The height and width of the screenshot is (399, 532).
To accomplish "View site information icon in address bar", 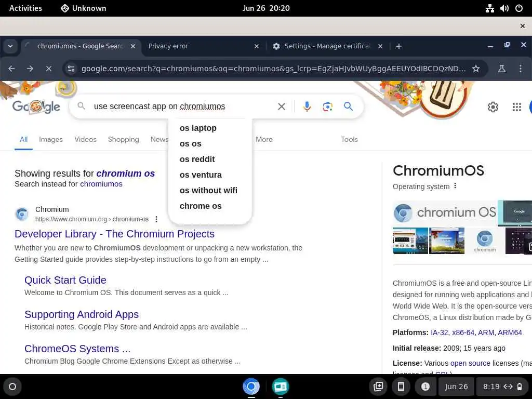I will 71,69.
